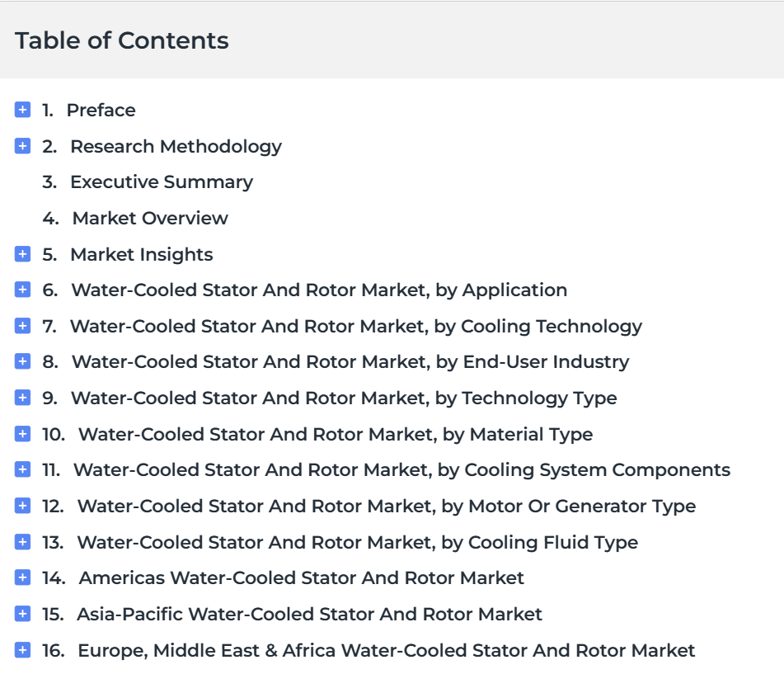Click plus icon beside by Cooling Fluid Type
Viewport: 784px width, 674px height.
tap(22, 542)
